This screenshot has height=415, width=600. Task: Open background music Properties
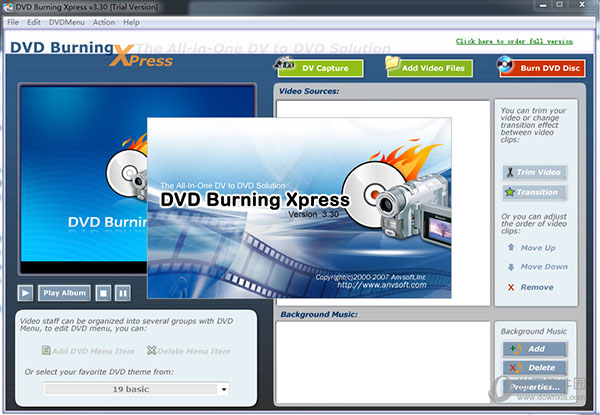coord(535,387)
